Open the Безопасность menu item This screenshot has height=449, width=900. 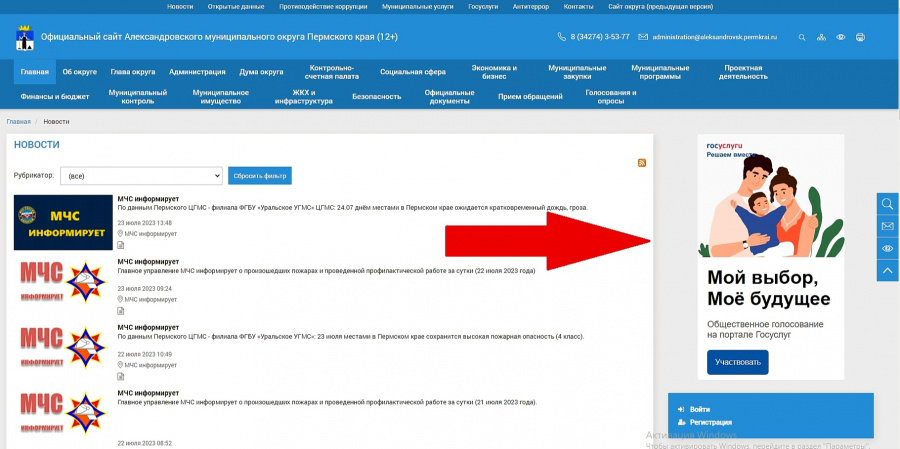[377, 96]
